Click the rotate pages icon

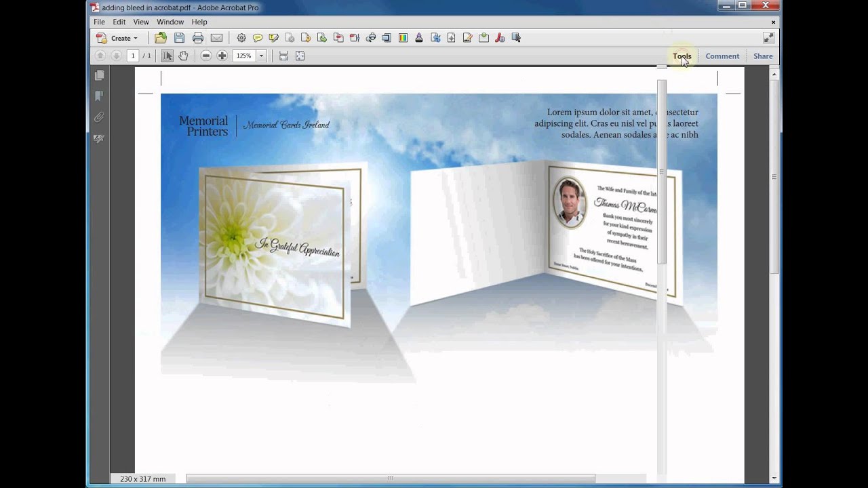[x=306, y=38]
